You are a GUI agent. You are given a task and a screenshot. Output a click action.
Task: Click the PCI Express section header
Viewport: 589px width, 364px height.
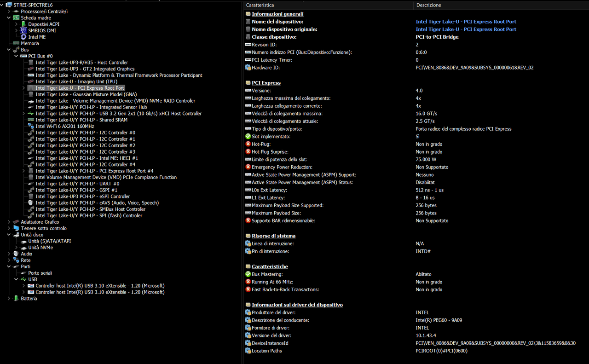(266, 83)
